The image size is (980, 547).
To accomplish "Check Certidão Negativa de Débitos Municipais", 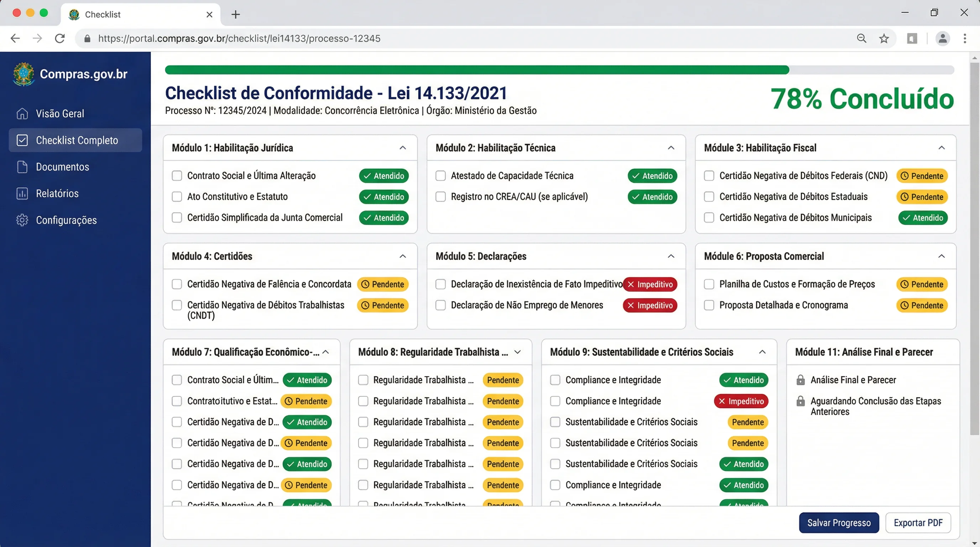I will [709, 218].
